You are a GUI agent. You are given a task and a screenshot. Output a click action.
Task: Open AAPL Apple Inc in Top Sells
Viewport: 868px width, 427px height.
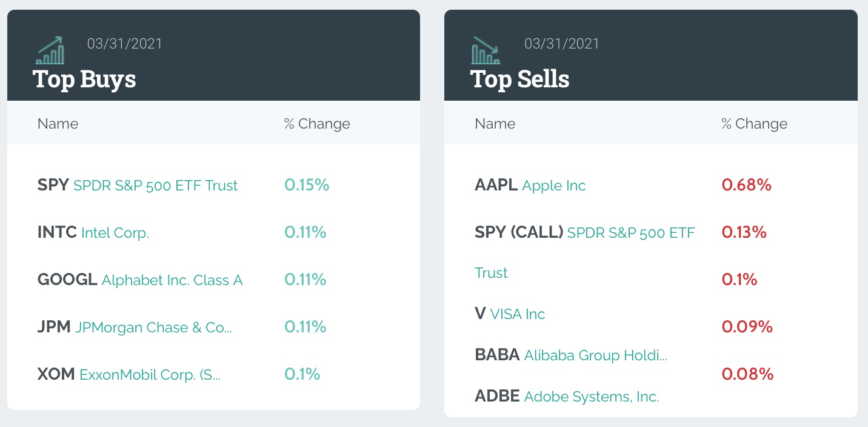pyautogui.click(x=530, y=185)
